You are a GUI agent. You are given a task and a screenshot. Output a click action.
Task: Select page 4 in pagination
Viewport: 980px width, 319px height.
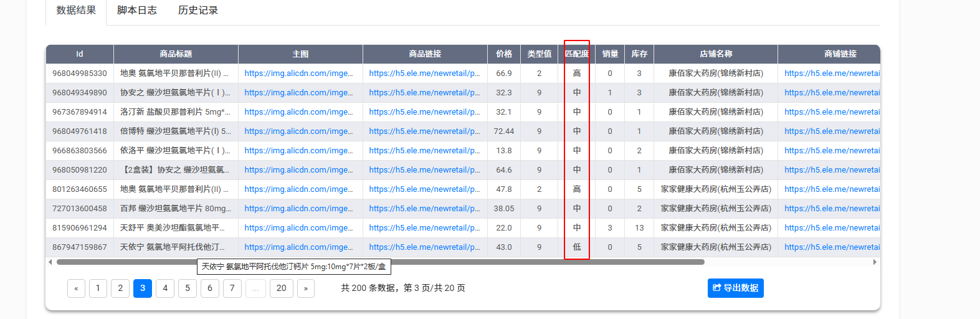(165, 288)
